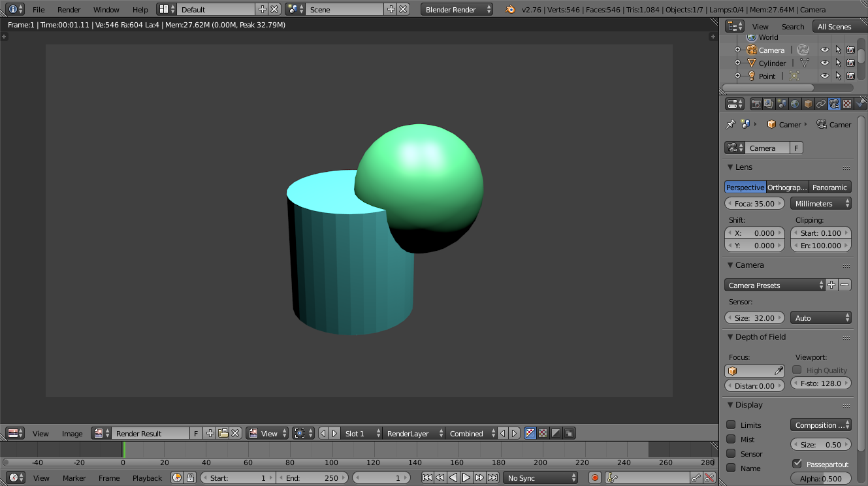Open the Blender Render engine dropdown
This screenshot has width=868, height=486.
(457, 9)
